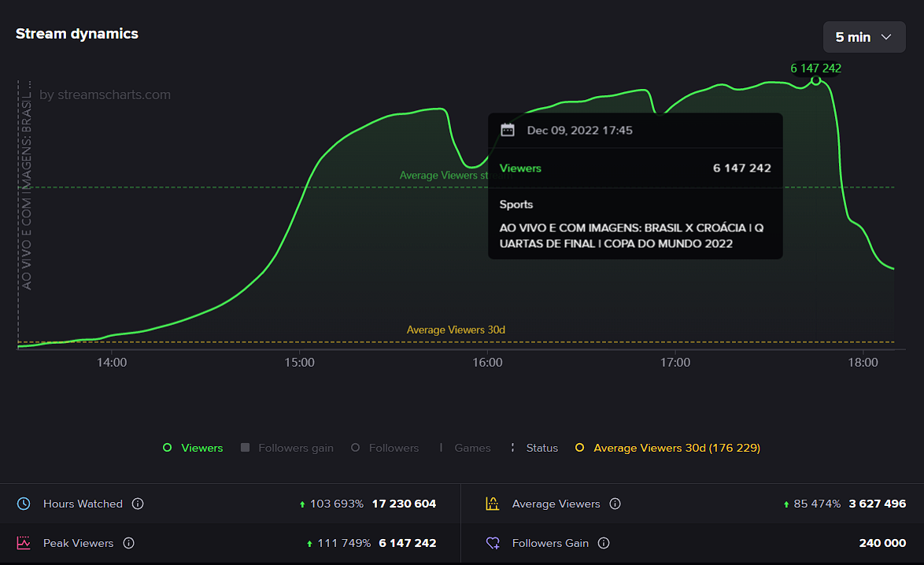Click the info icon next to Hours Watched
Viewport: 924px width, 565px height.
(138, 504)
